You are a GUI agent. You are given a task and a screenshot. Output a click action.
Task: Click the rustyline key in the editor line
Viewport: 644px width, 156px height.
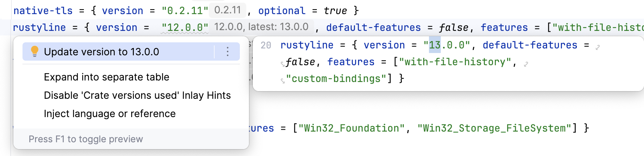point(39,27)
